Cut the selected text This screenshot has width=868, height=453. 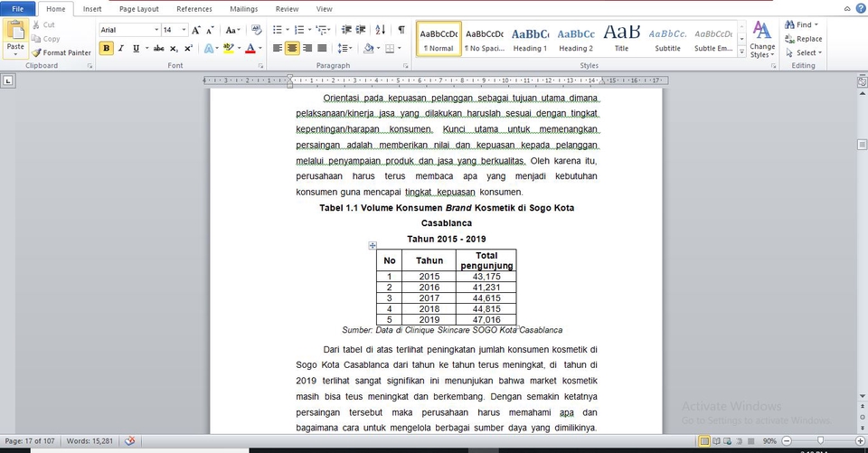coord(43,24)
